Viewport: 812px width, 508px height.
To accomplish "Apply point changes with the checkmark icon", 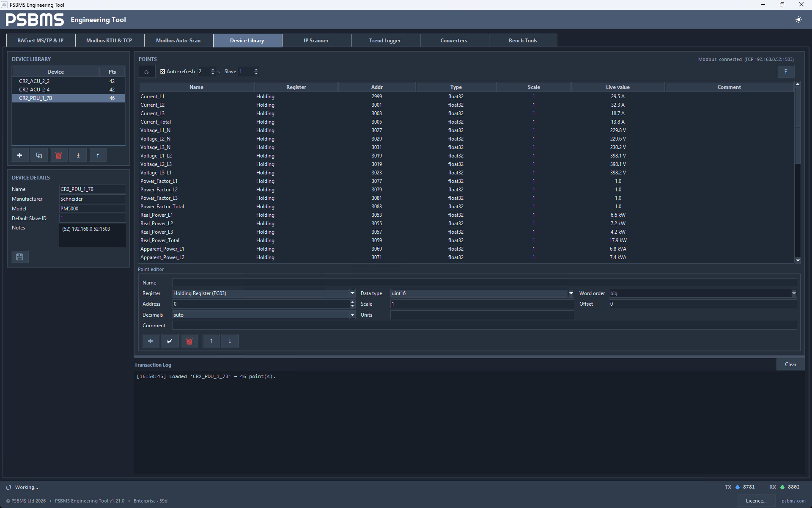I will coord(170,341).
